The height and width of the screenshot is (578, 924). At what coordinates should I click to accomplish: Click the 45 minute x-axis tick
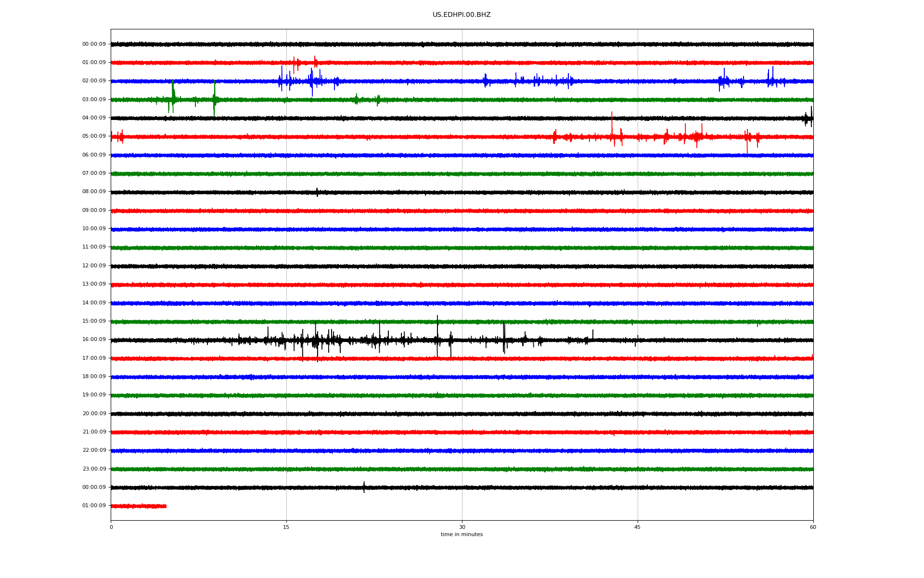tap(637, 527)
